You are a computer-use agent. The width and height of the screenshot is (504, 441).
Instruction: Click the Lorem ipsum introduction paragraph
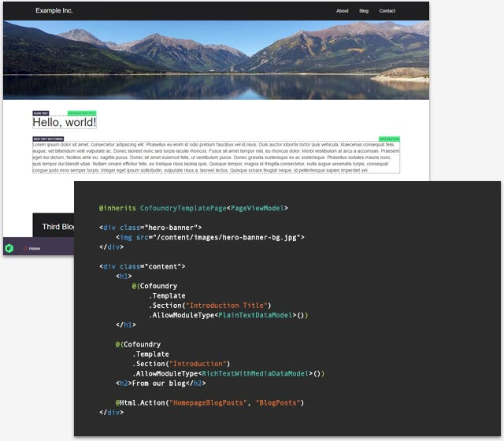click(x=216, y=157)
